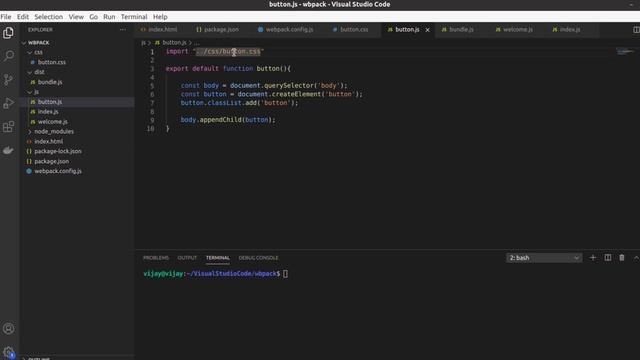Open the Docker view in activity bar
This screenshot has width=640, height=360.
click(x=8, y=151)
